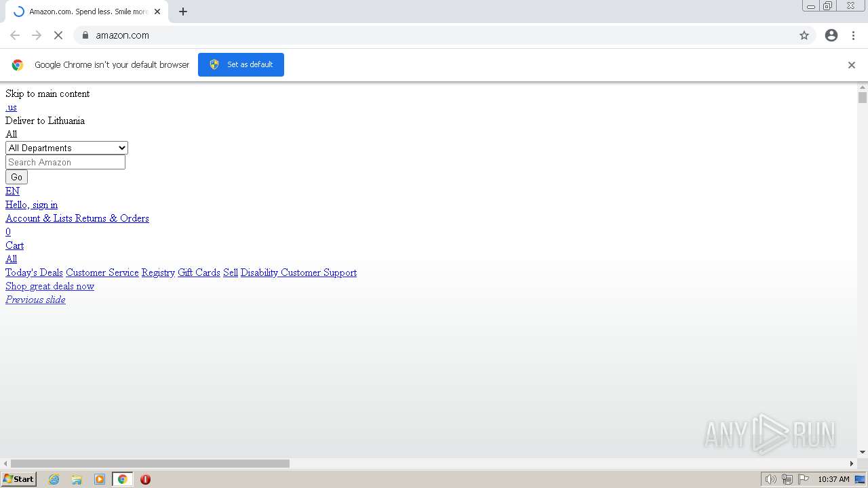The width and height of the screenshot is (868, 488).
Task: Click the network tray icon
Action: pyautogui.click(x=787, y=479)
